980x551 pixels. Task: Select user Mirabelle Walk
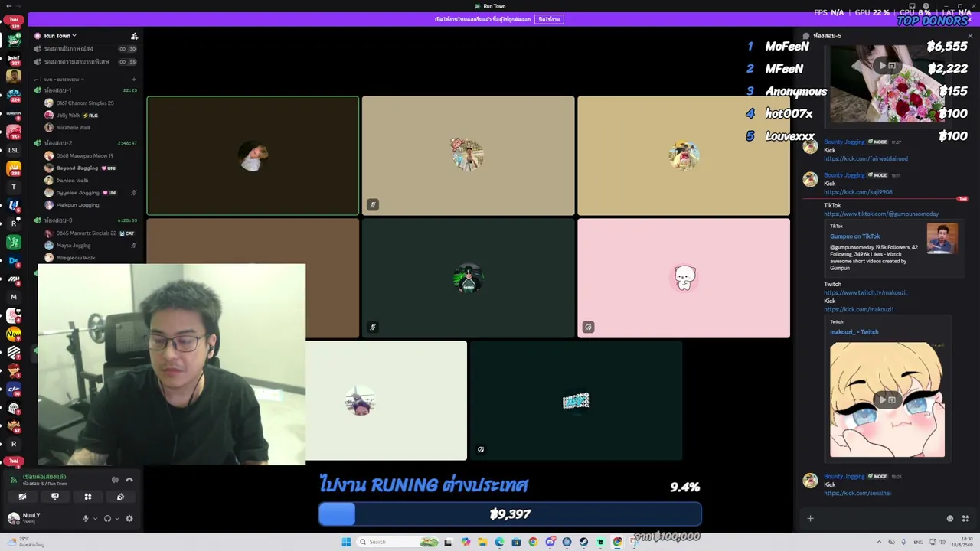pyautogui.click(x=73, y=128)
